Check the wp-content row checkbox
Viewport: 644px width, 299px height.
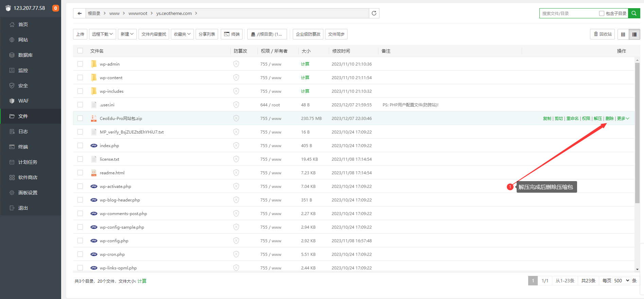(x=80, y=77)
